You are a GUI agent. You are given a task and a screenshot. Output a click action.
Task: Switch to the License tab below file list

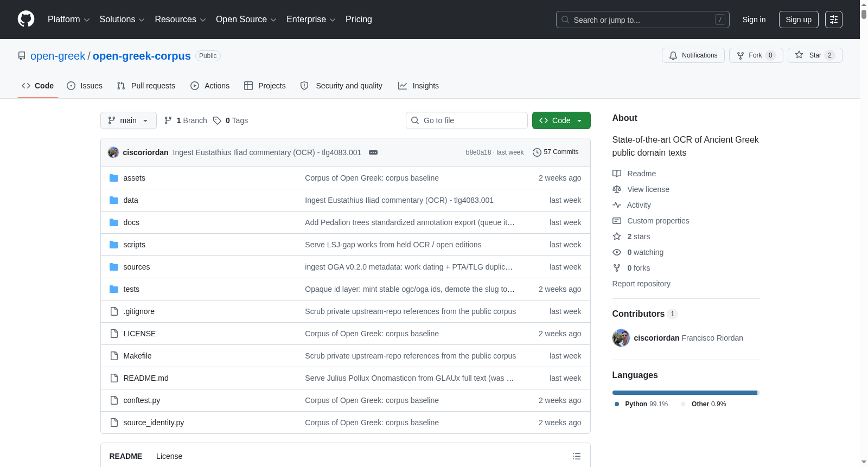click(169, 456)
